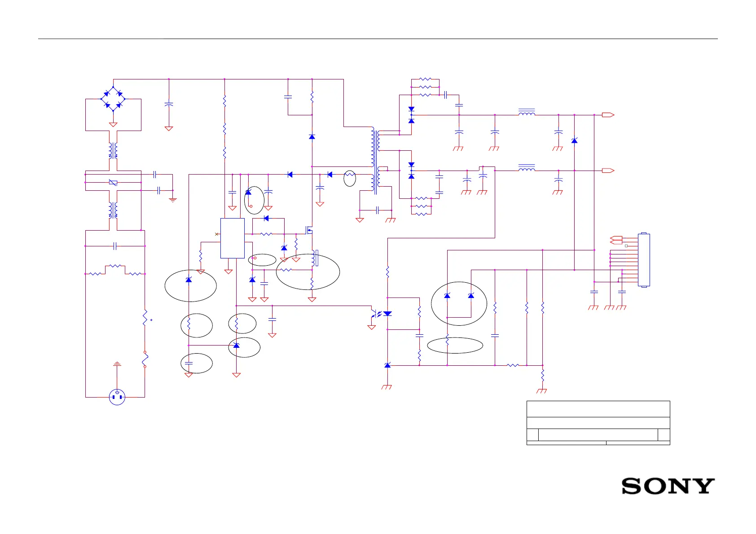Click the empty title block table
The height and width of the screenshot is (534, 756).
598,423
